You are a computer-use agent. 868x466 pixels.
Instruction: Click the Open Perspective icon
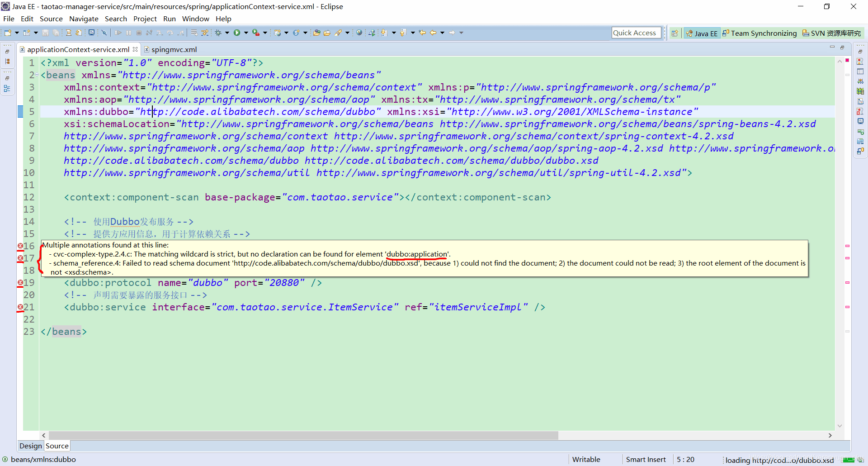coord(675,33)
